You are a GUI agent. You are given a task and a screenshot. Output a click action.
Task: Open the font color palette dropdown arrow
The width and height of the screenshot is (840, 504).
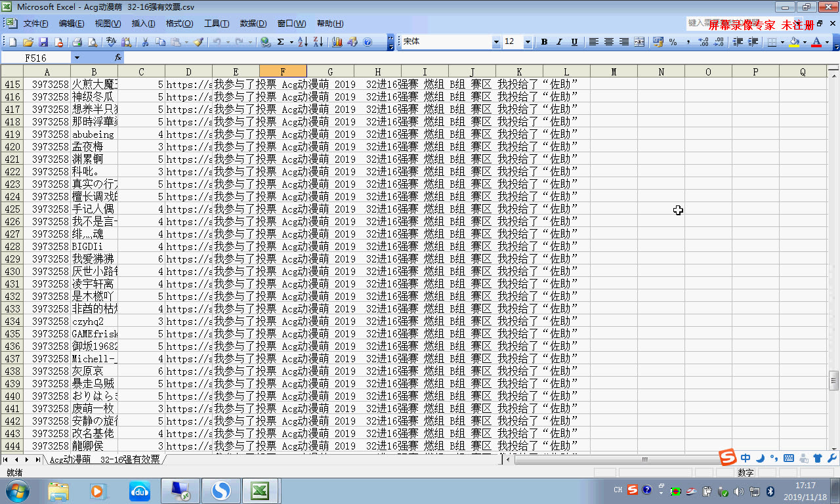coord(827,42)
